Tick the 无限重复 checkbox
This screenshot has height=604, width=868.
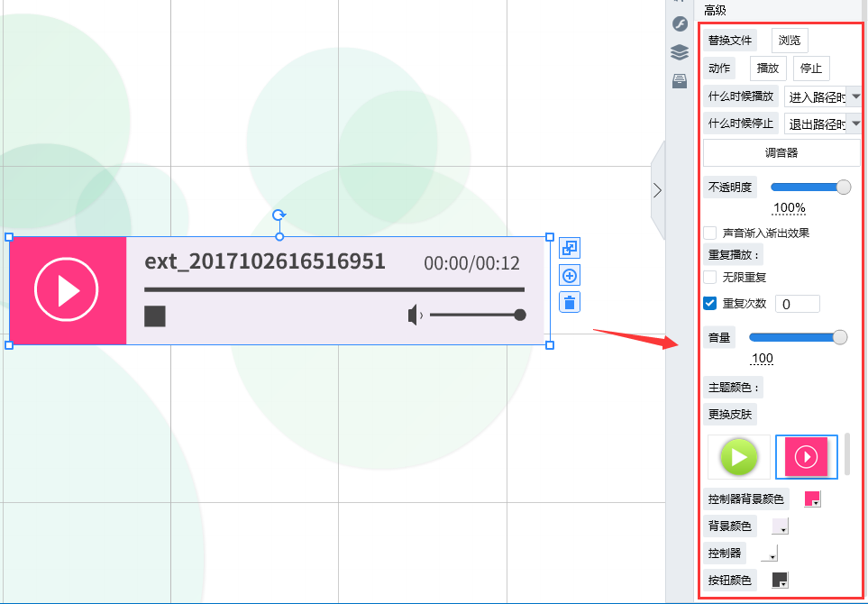pyautogui.click(x=710, y=278)
